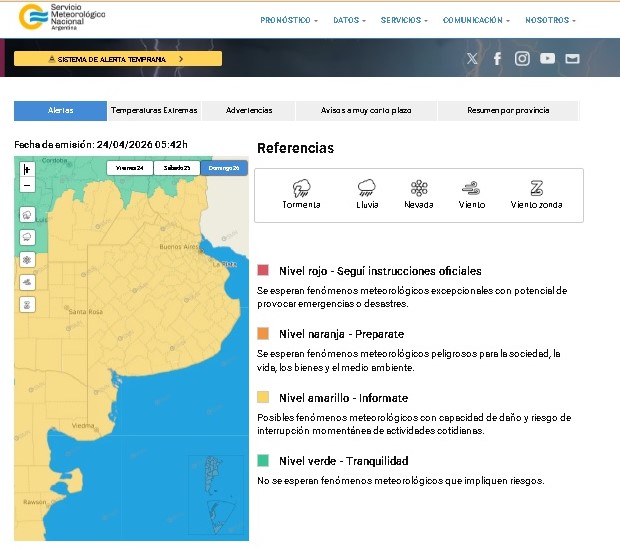The width and height of the screenshot is (620, 549).
Task: Open the Facebook page icon
Action: tap(497, 59)
